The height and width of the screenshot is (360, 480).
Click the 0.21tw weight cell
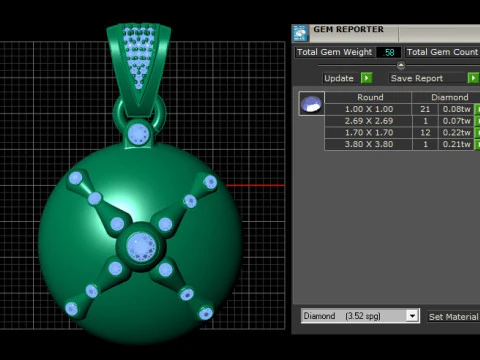point(456,144)
